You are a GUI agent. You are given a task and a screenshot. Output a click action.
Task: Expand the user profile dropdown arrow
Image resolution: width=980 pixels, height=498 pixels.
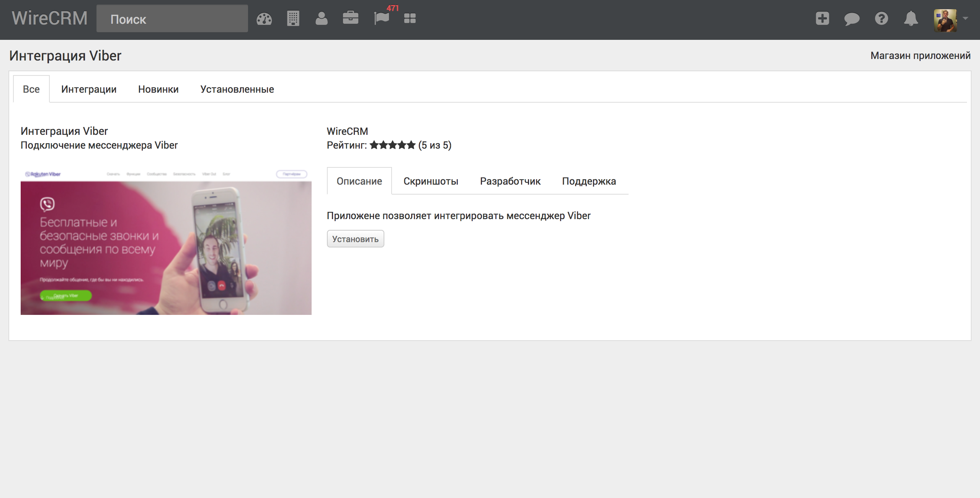point(965,18)
